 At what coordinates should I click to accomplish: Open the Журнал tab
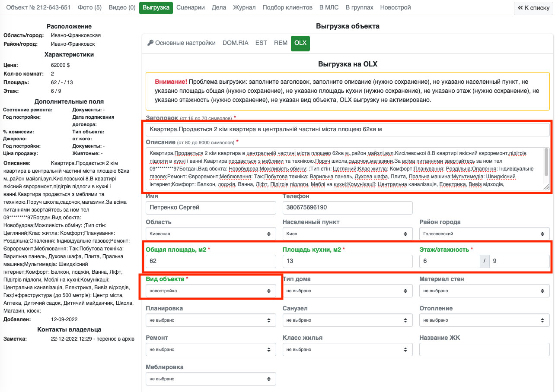click(x=244, y=8)
